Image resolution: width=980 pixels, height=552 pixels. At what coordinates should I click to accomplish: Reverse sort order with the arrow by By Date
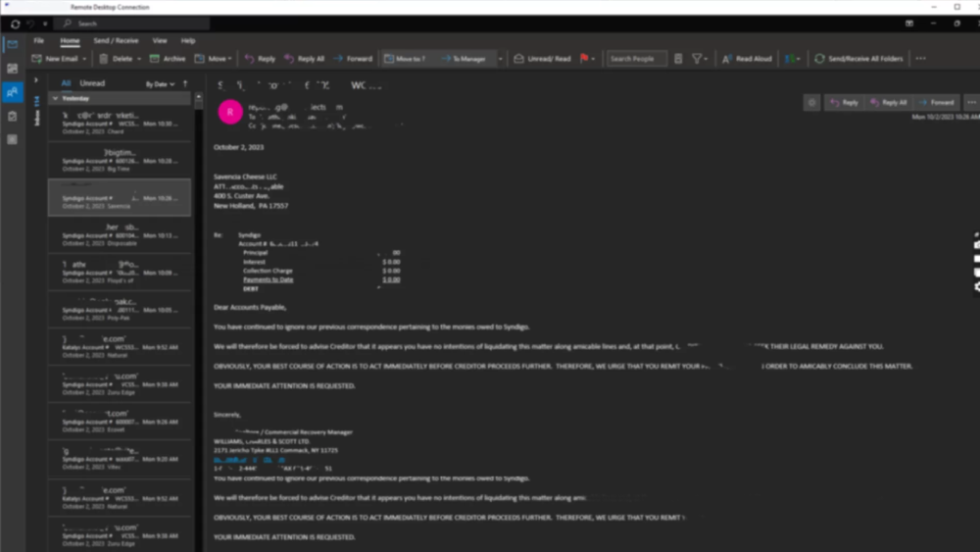click(185, 84)
